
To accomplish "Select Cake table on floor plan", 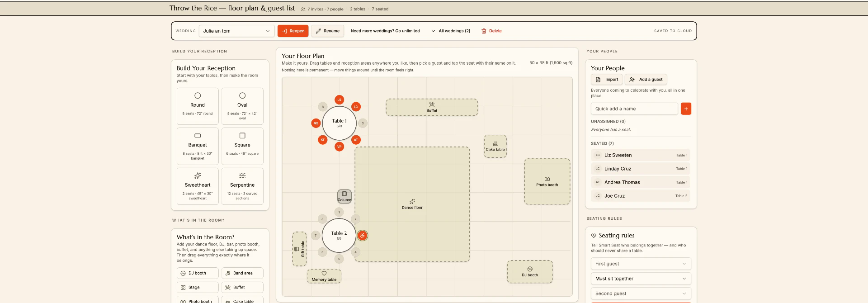I will [495, 146].
